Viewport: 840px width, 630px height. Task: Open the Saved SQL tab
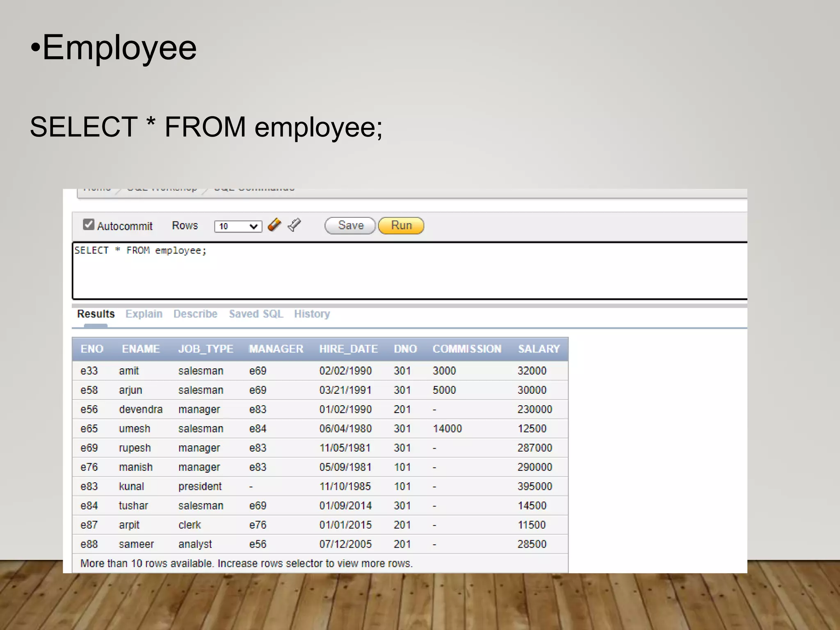tap(256, 314)
